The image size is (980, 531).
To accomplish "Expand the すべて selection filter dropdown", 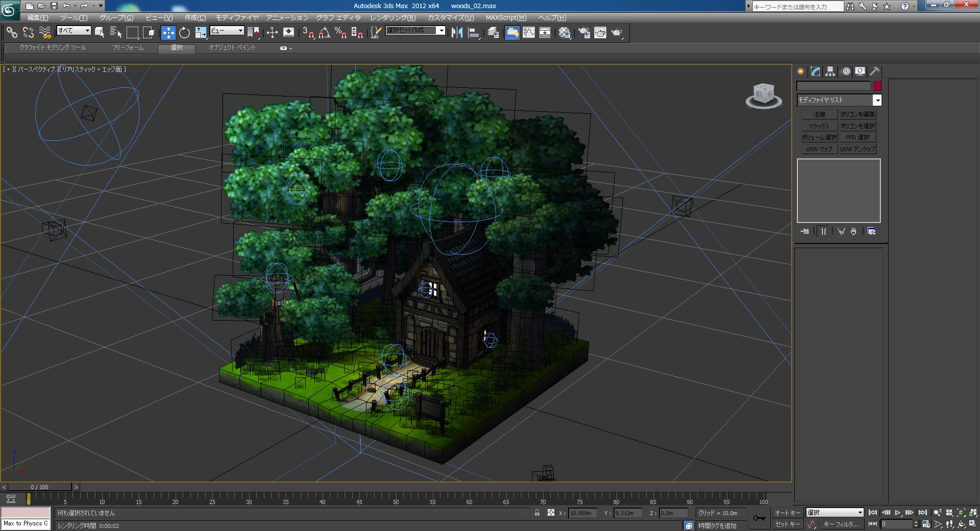I will (87, 31).
